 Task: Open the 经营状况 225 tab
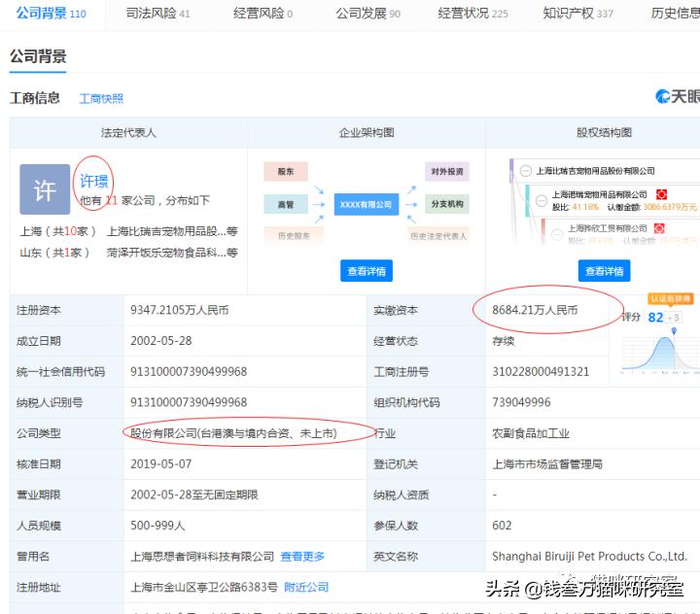click(x=472, y=14)
